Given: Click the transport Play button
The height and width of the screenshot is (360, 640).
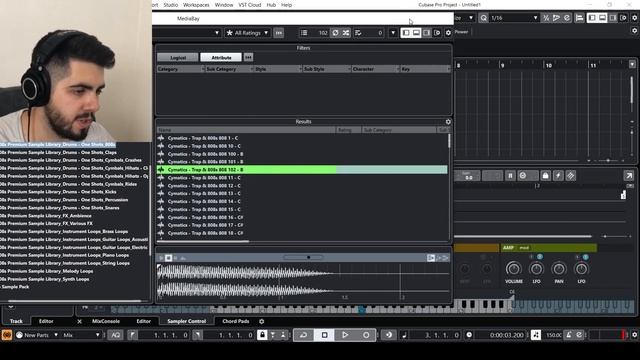Looking at the screenshot, I should click(345, 335).
